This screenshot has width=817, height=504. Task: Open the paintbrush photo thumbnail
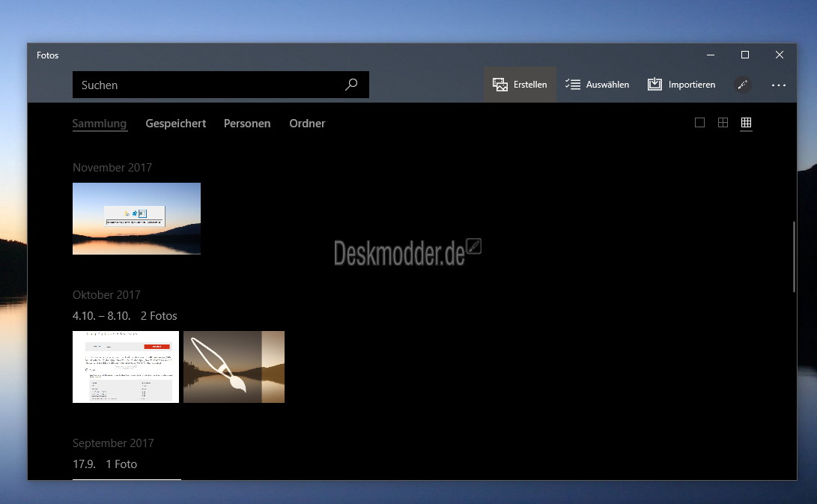point(234,367)
